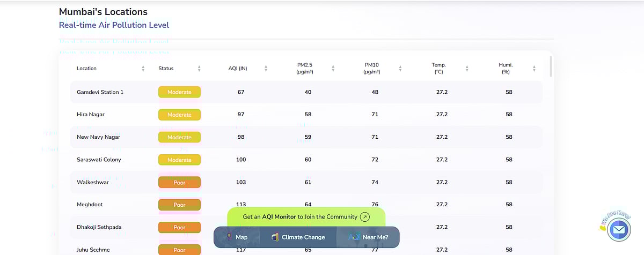This screenshot has height=255, width=644.
Task: Click Moderate badge for New Navy Nagar
Action: (x=179, y=137)
